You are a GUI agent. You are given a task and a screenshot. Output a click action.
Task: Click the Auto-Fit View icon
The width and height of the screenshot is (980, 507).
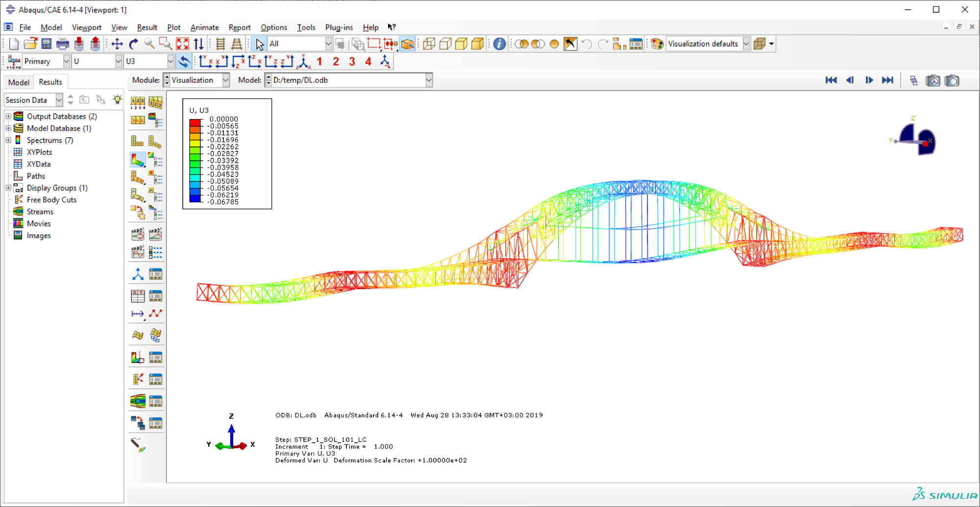click(x=182, y=44)
